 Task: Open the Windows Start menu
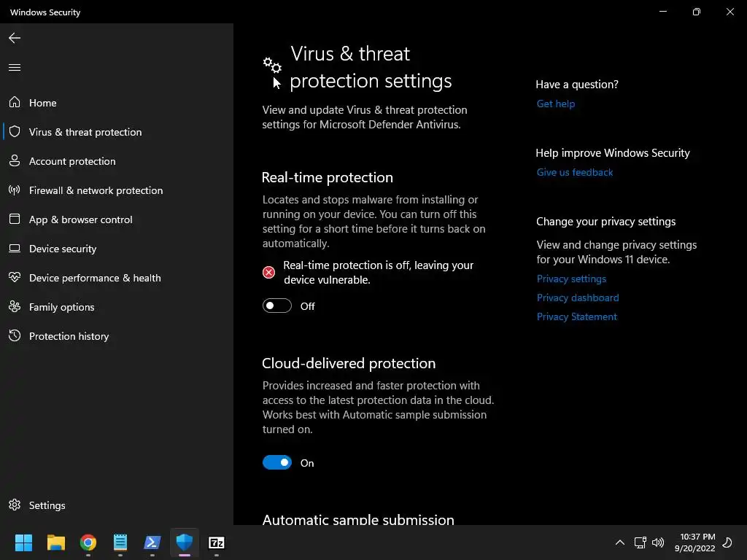pos(24,542)
